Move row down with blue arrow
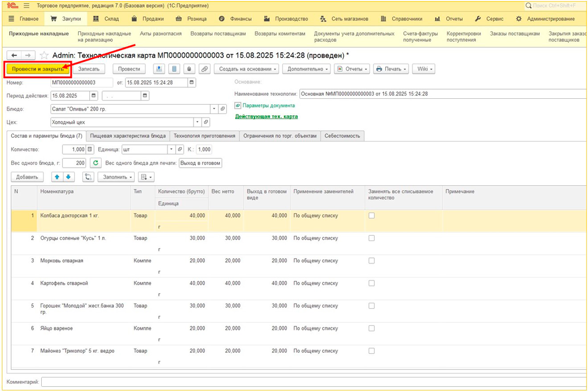The image size is (588, 391). click(68, 176)
